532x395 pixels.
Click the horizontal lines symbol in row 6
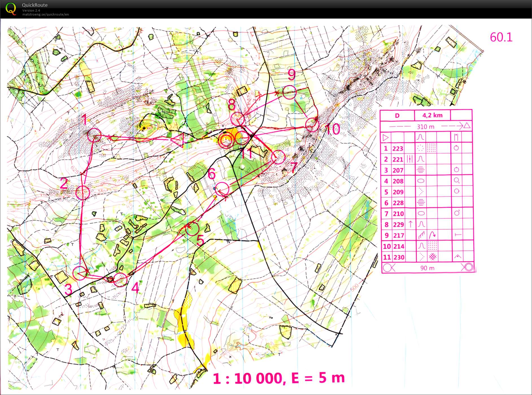[x=421, y=202]
